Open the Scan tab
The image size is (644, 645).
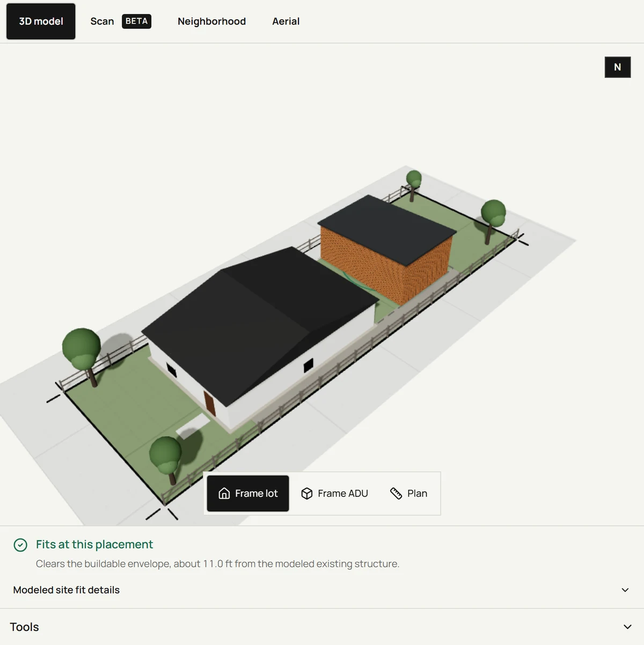[121, 21]
